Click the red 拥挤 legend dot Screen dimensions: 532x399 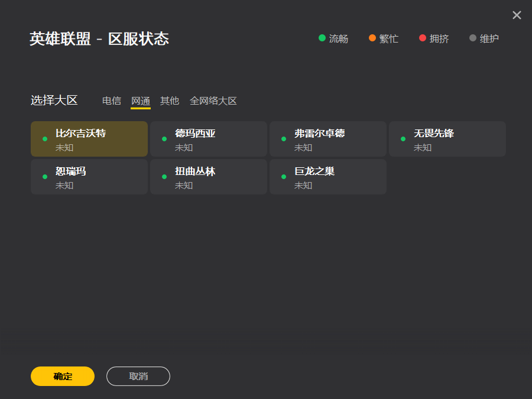(423, 38)
